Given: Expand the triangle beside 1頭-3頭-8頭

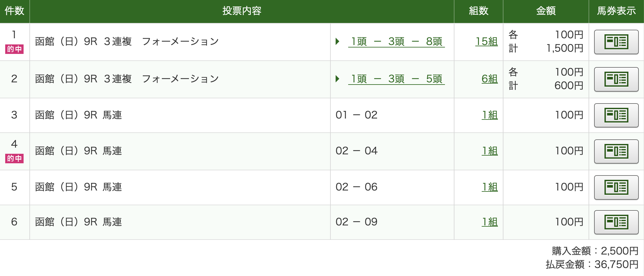Looking at the screenshot, I should coord(337,41).
